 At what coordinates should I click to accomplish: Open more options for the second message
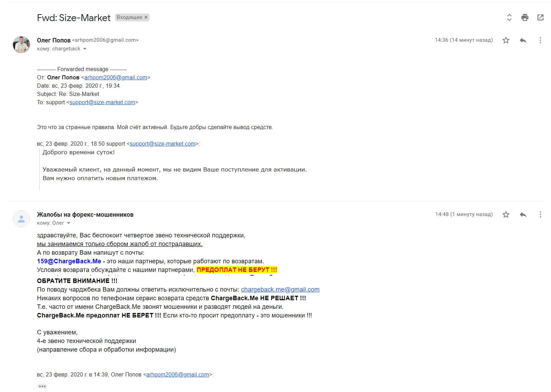pyautogui.click(x=540, y=215)
